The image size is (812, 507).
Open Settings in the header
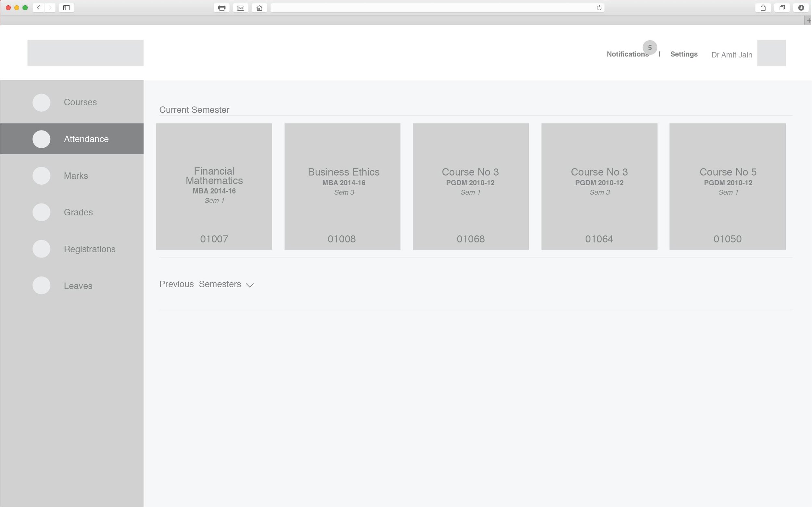(683, 54)
